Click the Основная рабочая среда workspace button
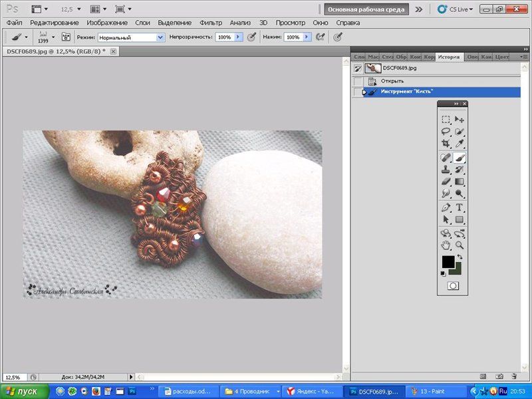532x399 pixels. 366,9
